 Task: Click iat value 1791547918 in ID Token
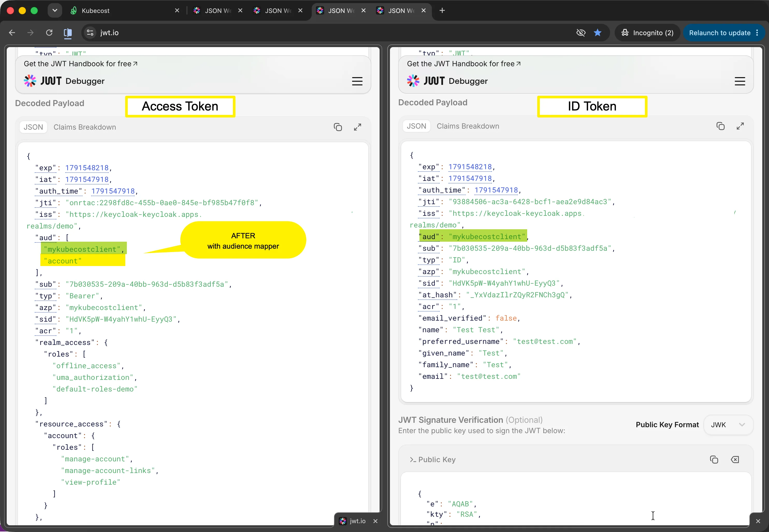pyautogui.click(x=470, y=178)
